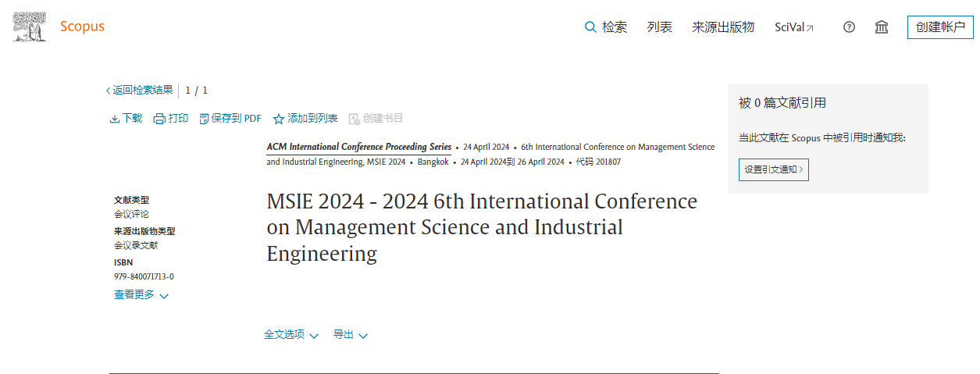
Task: Click the 文献类型 label
Action: 131,200
